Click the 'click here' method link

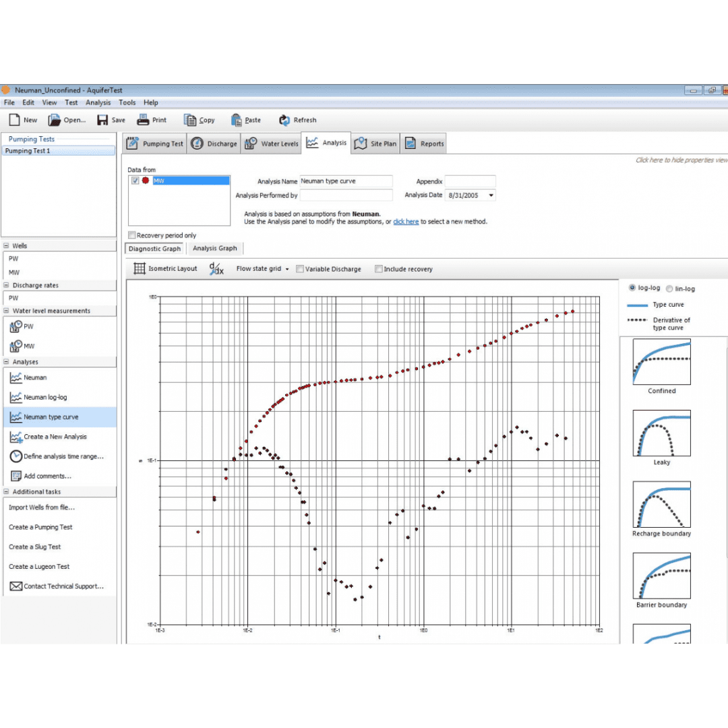[x=406, y=222]
